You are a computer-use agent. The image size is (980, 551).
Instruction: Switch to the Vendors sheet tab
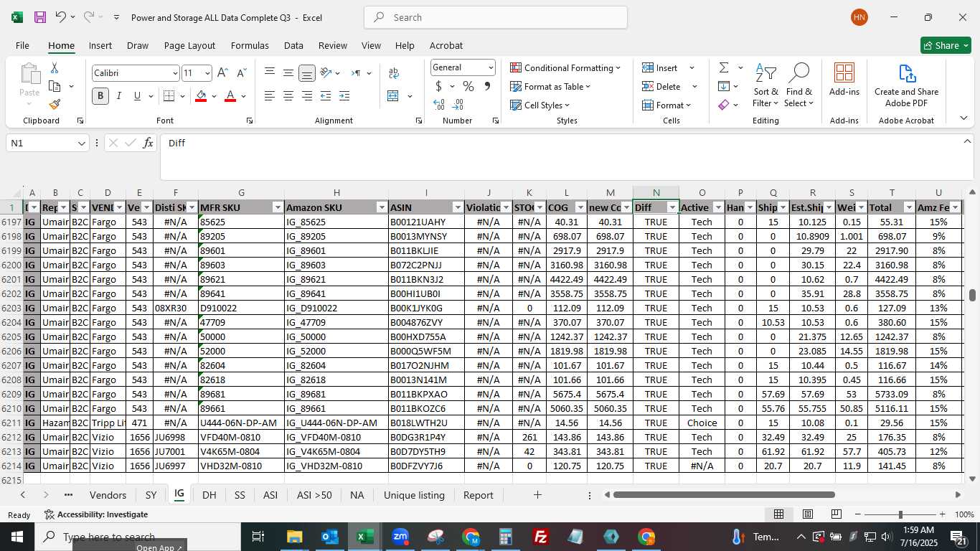tap(108, 495)
